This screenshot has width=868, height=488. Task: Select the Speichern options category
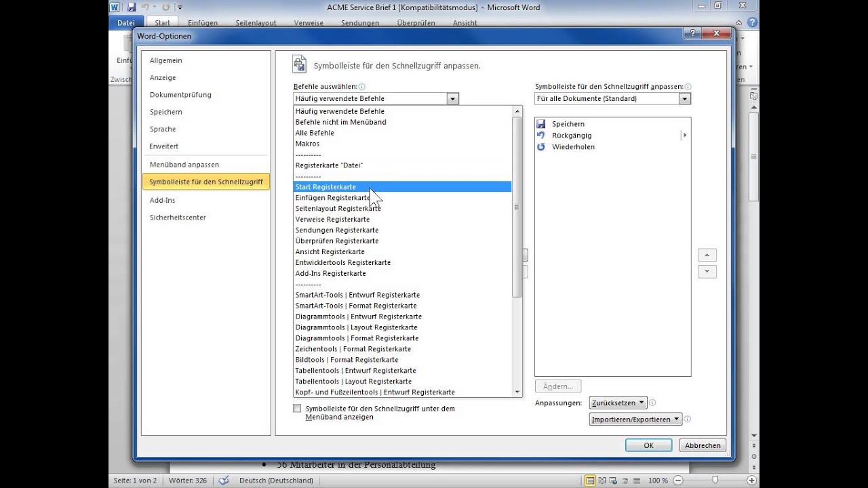click(166, 112)
